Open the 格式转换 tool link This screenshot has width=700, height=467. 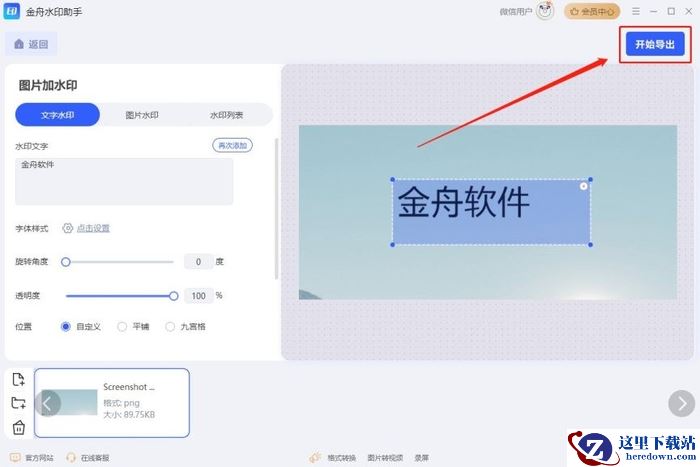click(342, 458)
